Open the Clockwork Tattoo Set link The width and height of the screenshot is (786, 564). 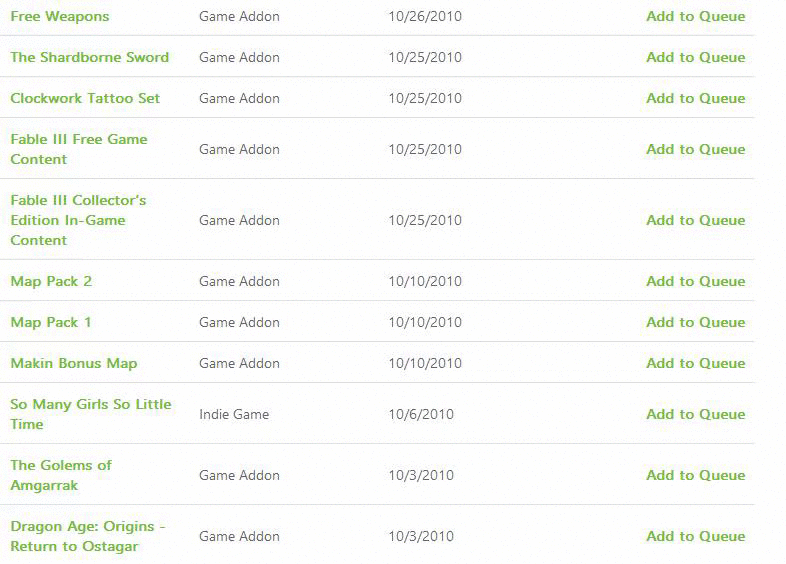click(85, 98)
